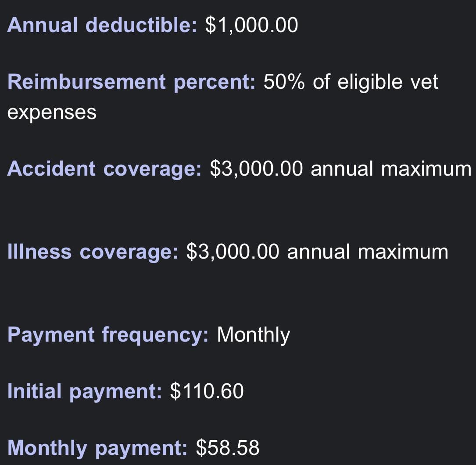Select the $3,000.00 amount for Illness coverage
The height and width of the screenshot is (465, 476).
click(233, 252)
